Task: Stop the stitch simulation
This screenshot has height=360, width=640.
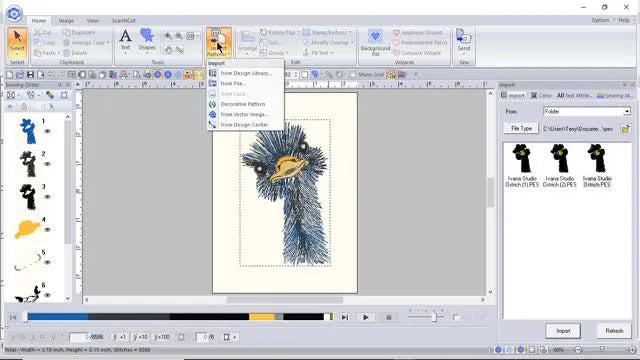Action: click(x=389, y=317)
